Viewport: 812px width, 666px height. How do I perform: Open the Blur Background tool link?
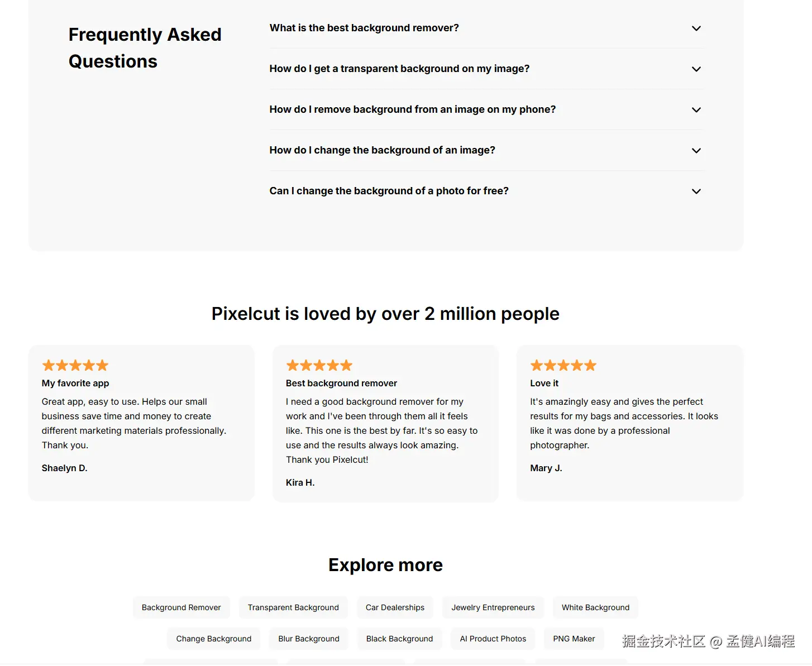(x=309, y=639)
